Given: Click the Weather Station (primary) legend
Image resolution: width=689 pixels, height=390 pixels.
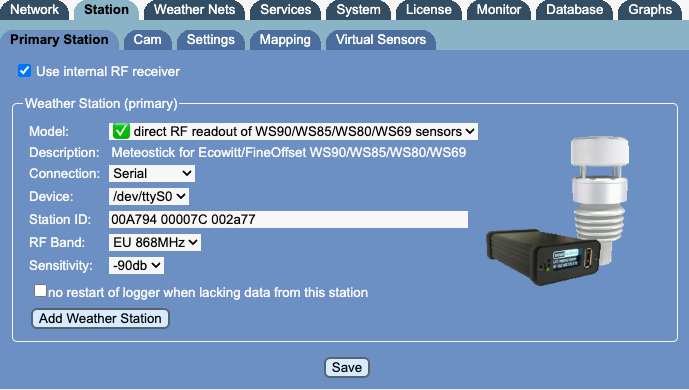Looking at the screenshot, I should coord(101,104).
